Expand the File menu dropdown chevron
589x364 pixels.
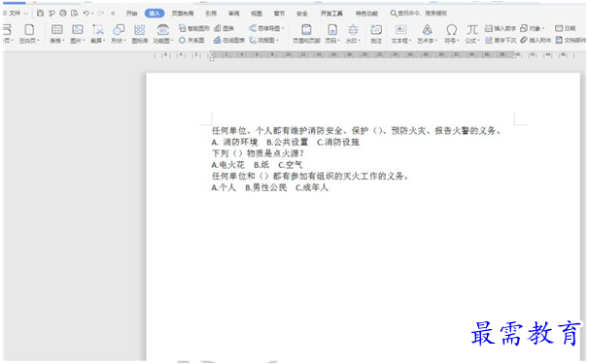[26, 14]
